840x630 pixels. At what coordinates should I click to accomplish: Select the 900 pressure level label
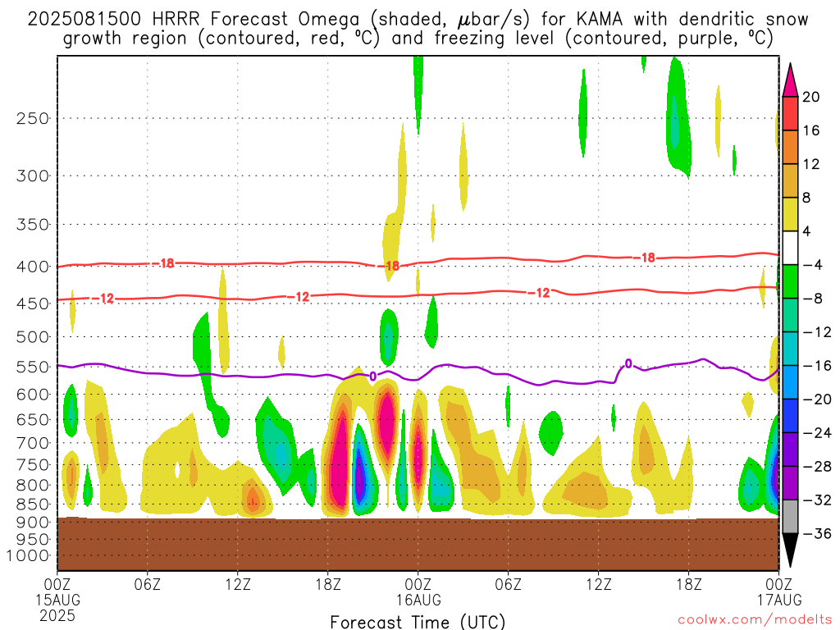tap(33, 523)
